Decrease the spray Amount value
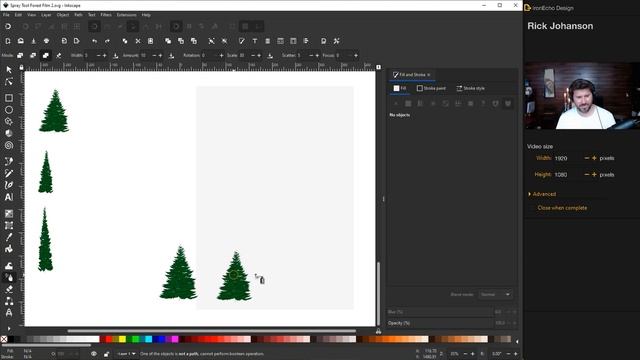This screenshot has width=640, height=360. (154, 55)
